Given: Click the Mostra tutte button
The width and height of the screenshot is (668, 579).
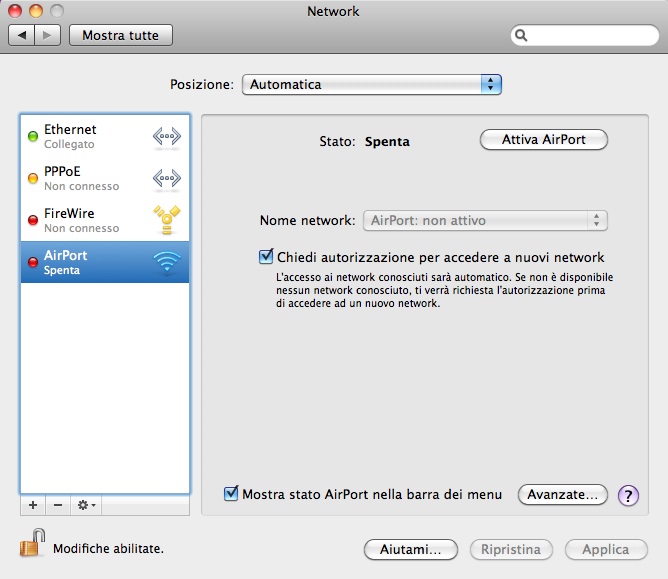Looking at the screenshot, I should pyautogui.click(x=121, y=35).
